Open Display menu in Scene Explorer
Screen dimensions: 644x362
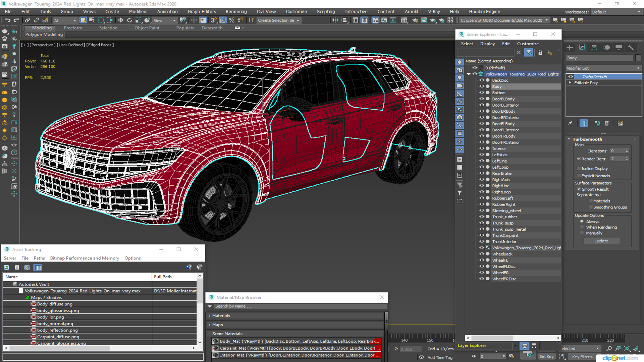point(487,44)
